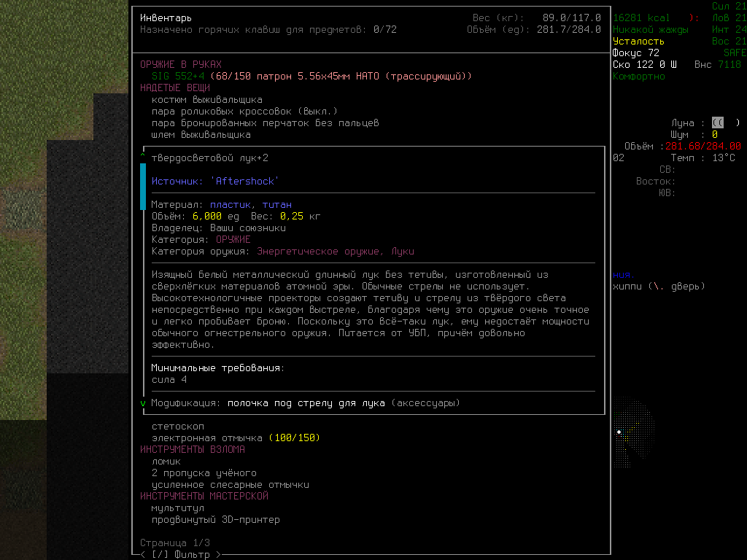The height and width of the screenshot is (560, 747).
Task: Select the roller sneakers marked (выкл.)
Action: click(244, 112)
